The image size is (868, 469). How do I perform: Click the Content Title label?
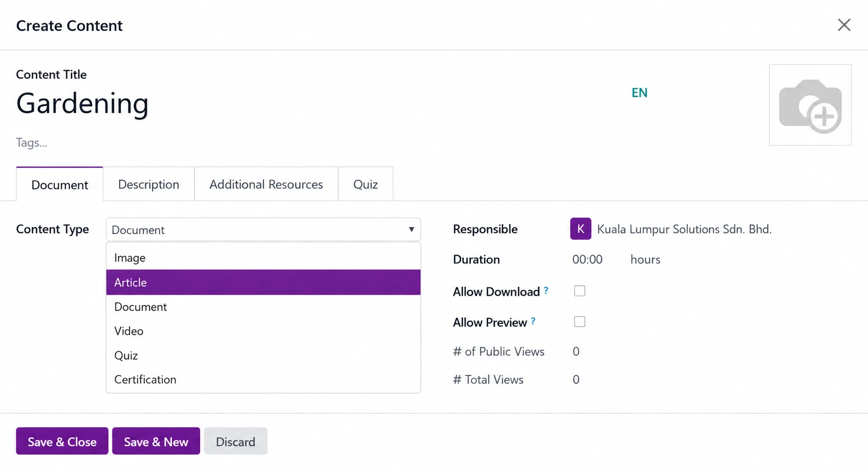click(51, 74)
